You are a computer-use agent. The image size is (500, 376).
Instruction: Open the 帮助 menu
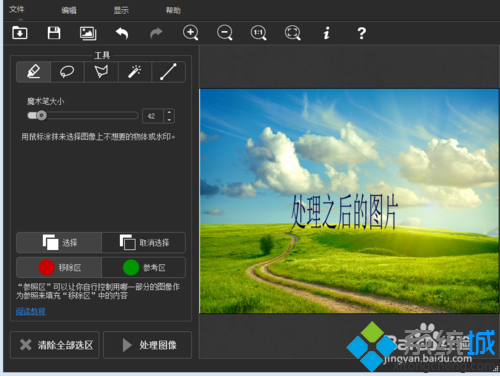173,10
